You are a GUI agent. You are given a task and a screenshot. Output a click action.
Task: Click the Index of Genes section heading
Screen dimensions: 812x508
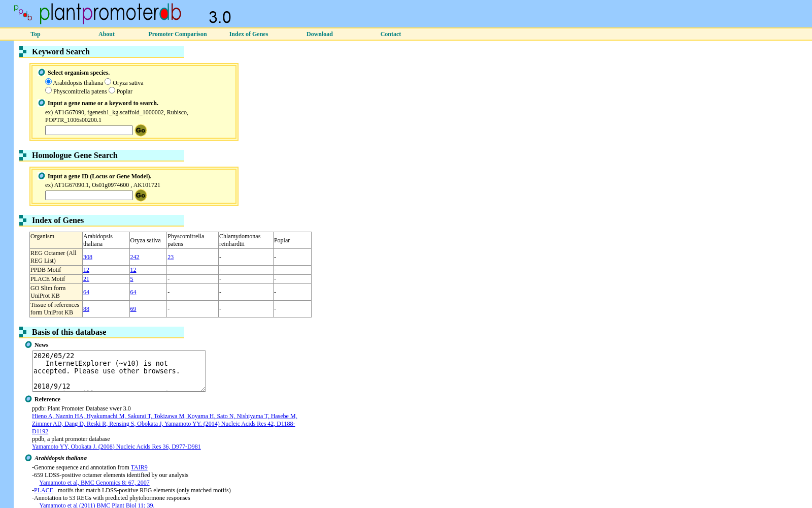(58, 220)
